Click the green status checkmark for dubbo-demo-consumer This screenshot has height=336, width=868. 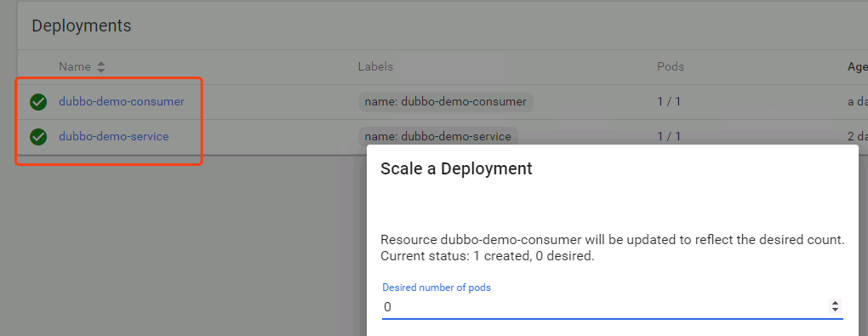point(38,102)
